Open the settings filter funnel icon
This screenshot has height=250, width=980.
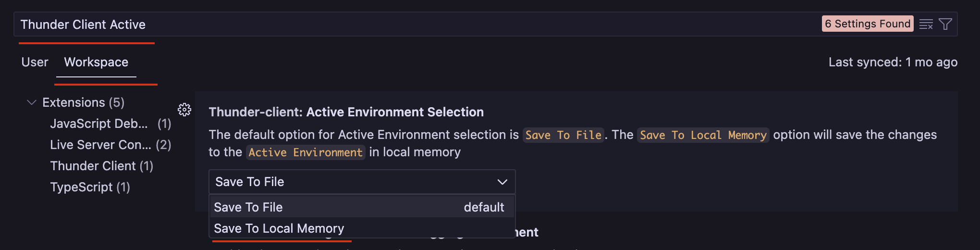[945, 24]
